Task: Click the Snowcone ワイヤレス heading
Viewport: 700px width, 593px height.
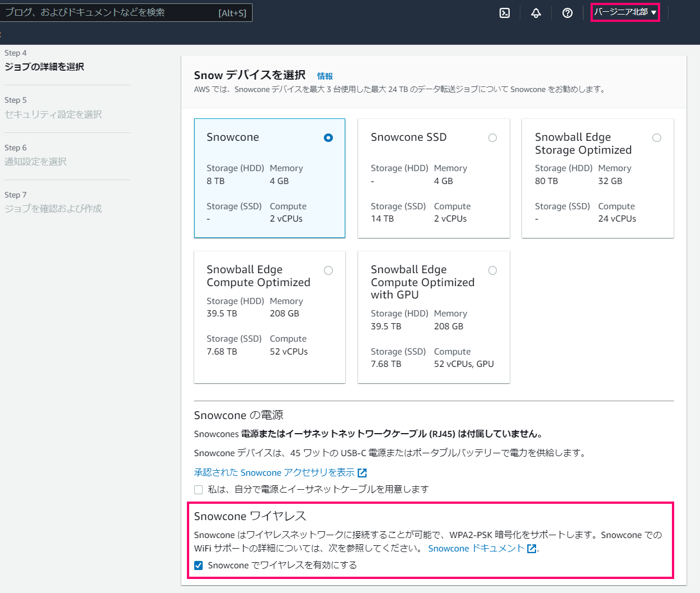Action: pyautogui.click(x=250, y=516)
